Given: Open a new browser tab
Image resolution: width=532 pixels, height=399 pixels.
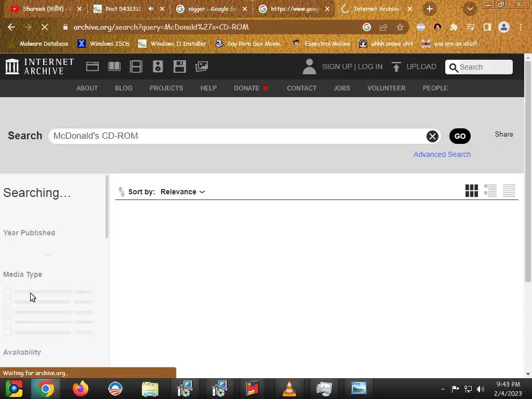Looking at the screenshot, I should coord(430,9).
